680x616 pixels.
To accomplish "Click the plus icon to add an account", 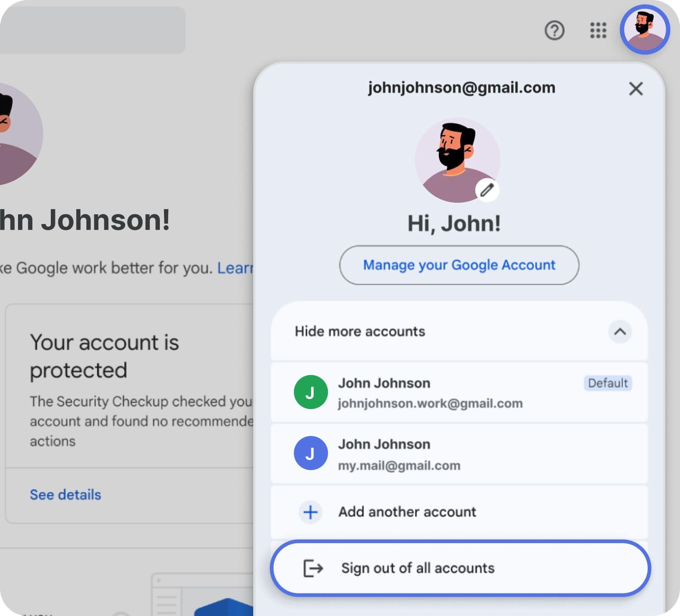I will 310,512.
